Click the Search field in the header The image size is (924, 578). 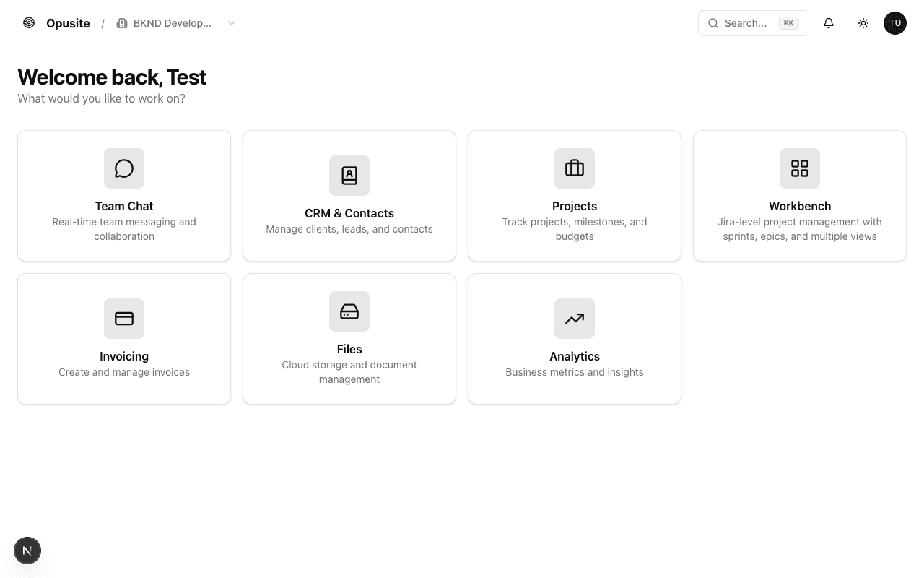click(x=753, y=22)
